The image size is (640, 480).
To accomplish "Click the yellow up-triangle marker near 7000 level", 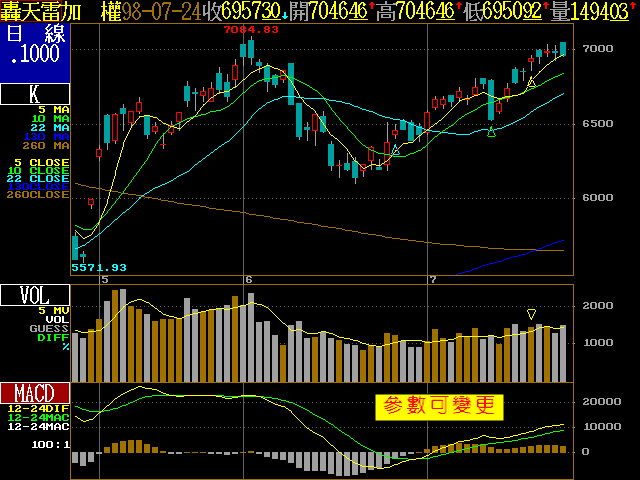I will [x=532, y=82].
